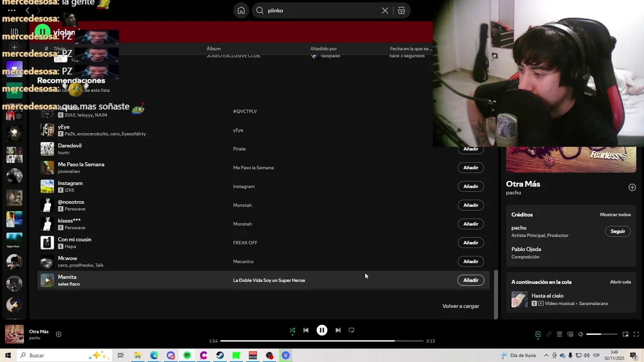Sort by 'Fecha en la que se…' column header
644x362 pixels.
coord(411,49)
